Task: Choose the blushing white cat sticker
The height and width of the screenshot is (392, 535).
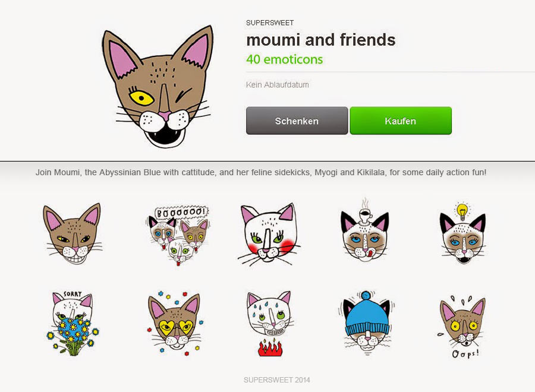Action: point(269,235)
